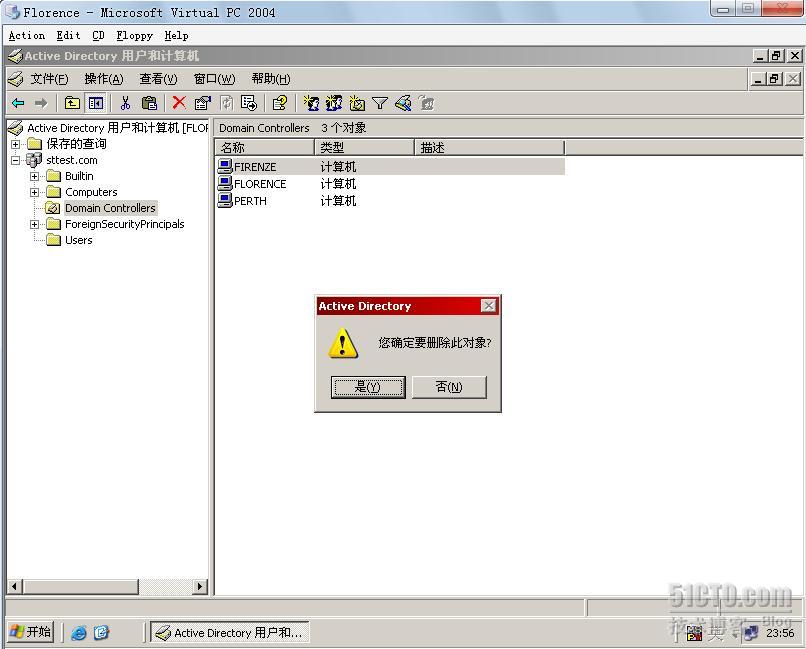Click the Export list toolbar icon

249,103
